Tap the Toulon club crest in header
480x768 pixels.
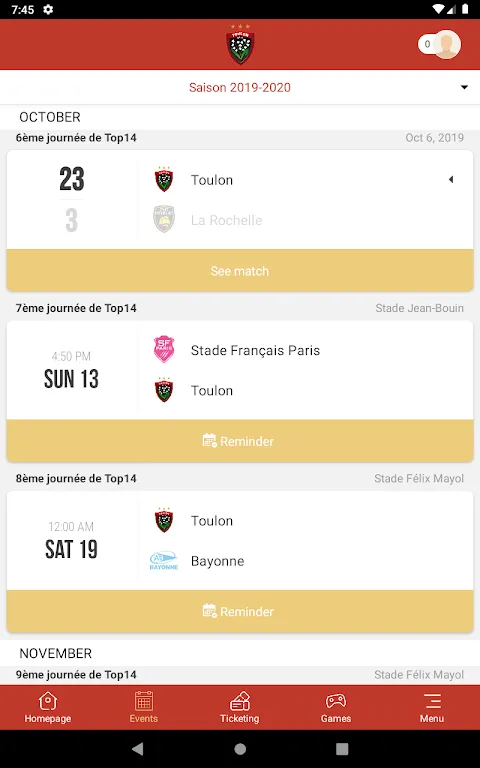click(240, 44)
